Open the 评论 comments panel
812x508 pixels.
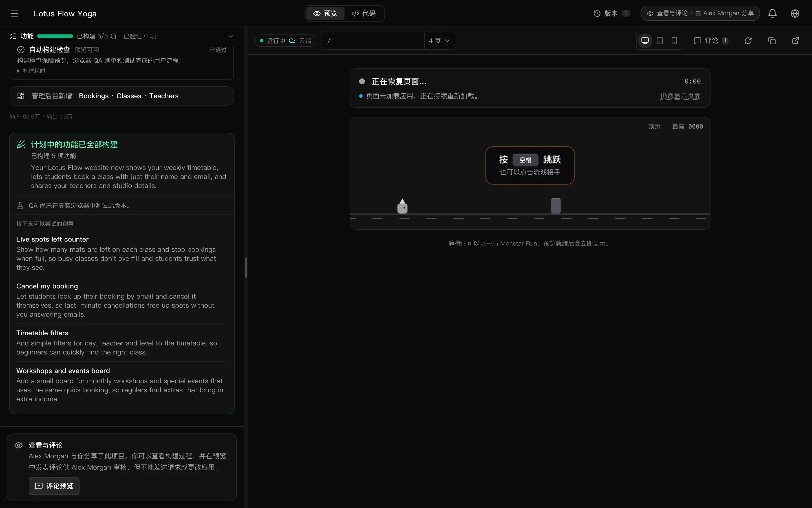(711, 41)
